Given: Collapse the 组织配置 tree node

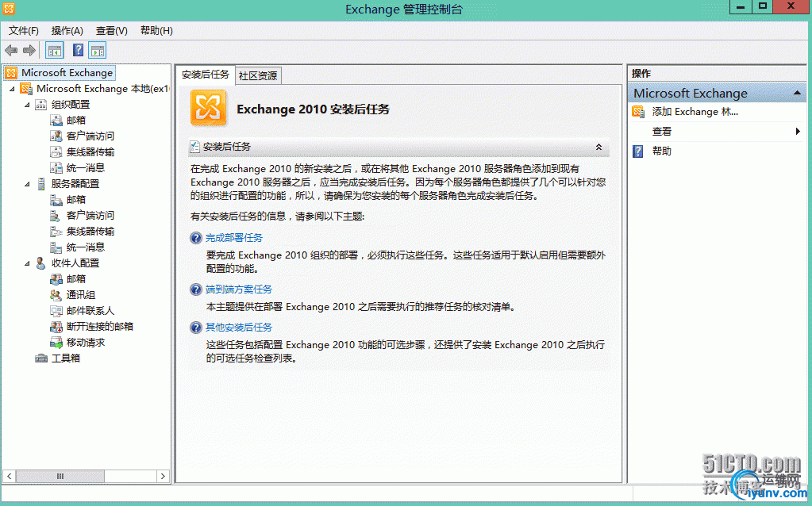Looking at the screenshot, I should 27,105.
